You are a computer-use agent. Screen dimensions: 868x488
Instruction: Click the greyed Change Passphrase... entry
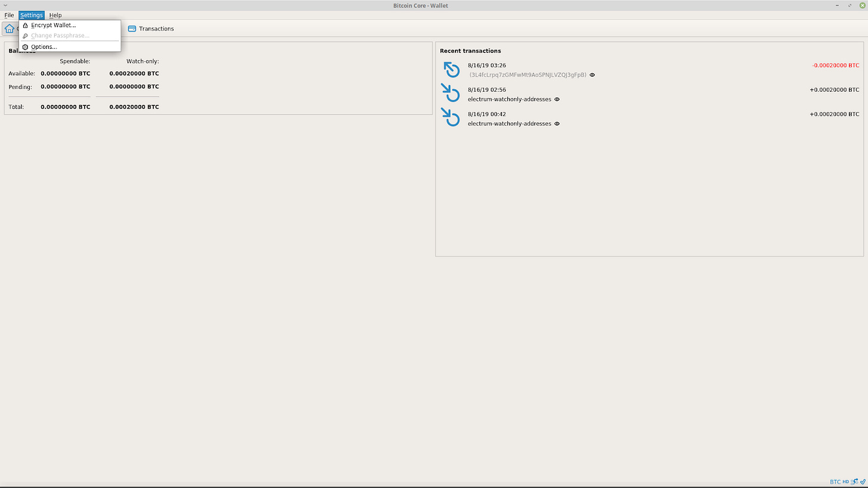coord(70,36)
